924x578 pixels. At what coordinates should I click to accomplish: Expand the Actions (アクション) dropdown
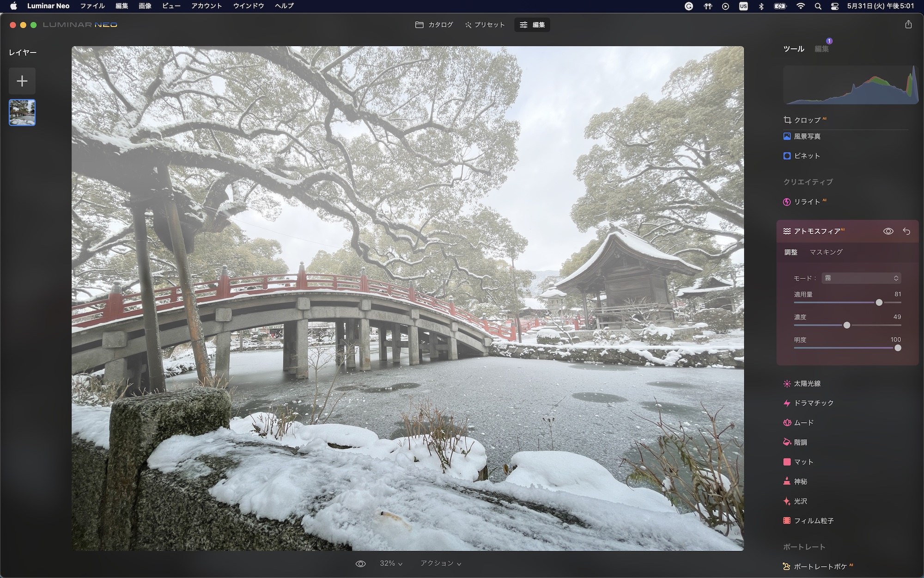click(440, 564)
